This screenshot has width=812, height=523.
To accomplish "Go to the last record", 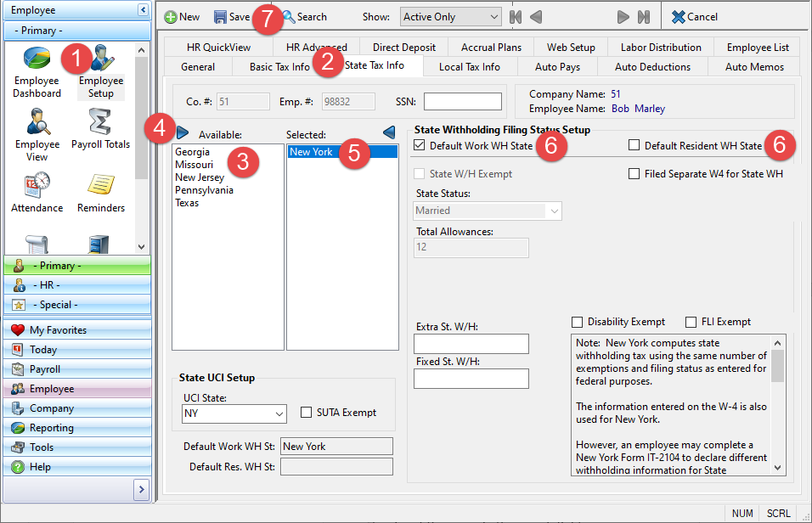I will pos(644,17).
